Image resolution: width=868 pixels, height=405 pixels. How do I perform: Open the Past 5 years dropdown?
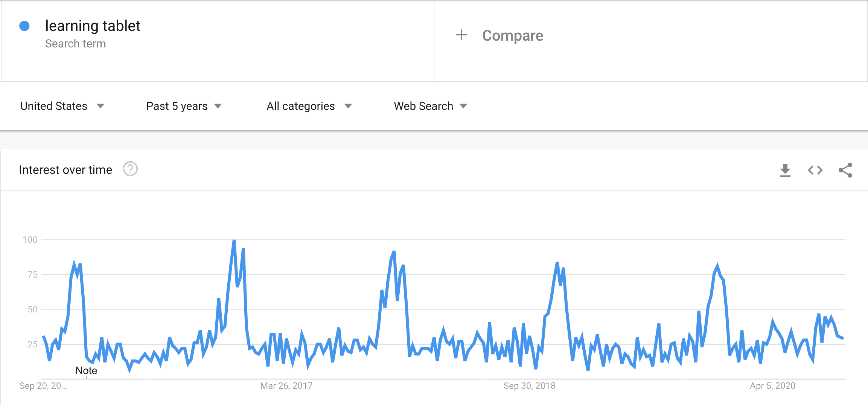click(184, 106)
